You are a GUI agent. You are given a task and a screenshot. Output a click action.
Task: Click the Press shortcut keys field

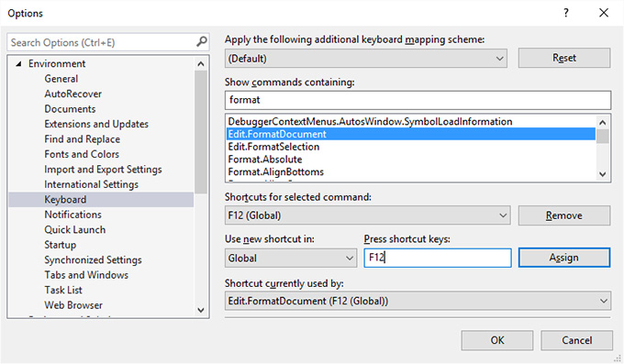pos(438,258)
